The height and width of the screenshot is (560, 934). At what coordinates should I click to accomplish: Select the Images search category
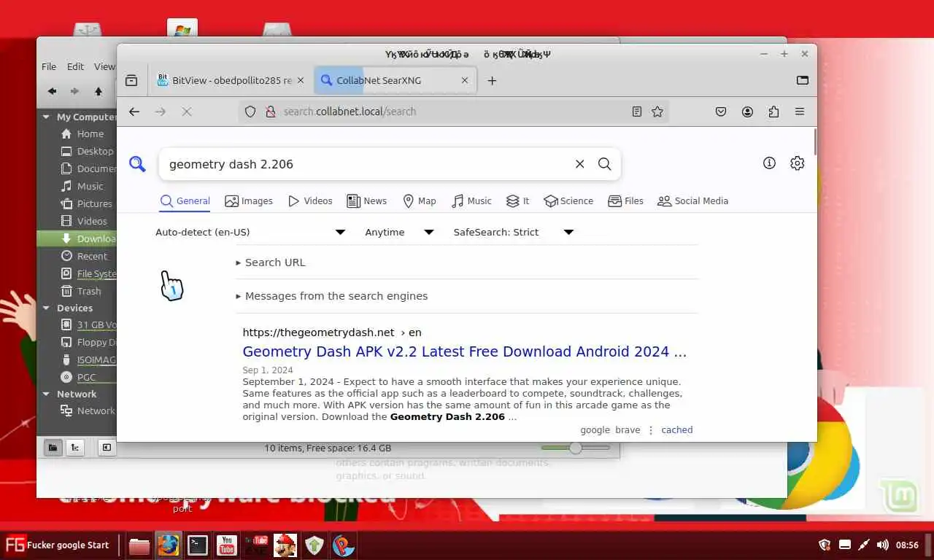click(249, 201)
